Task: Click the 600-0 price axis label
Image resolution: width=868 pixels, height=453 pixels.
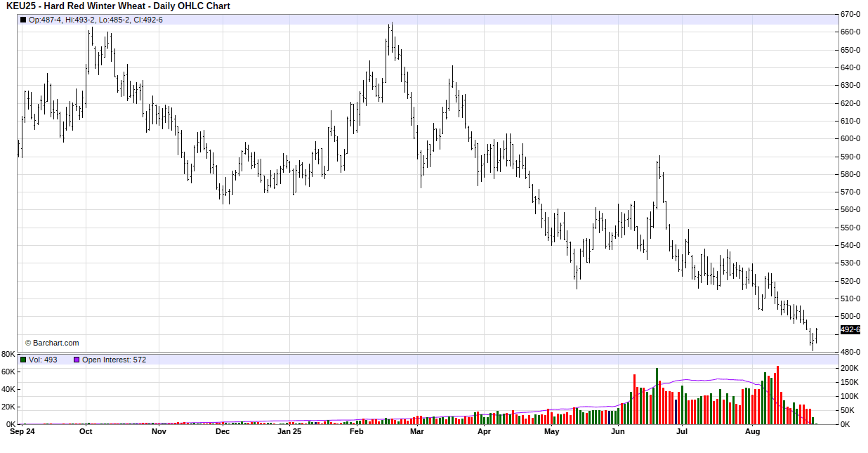Action: click(x=850, y=138)
